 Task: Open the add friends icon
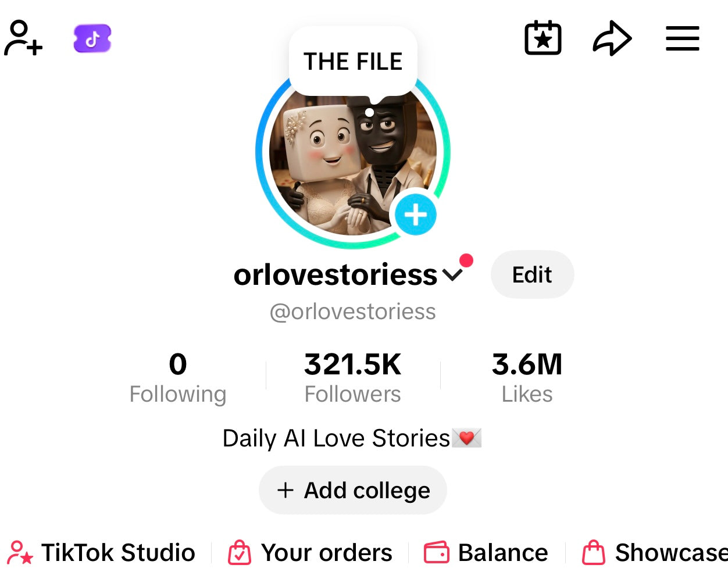tap(23, 38)
